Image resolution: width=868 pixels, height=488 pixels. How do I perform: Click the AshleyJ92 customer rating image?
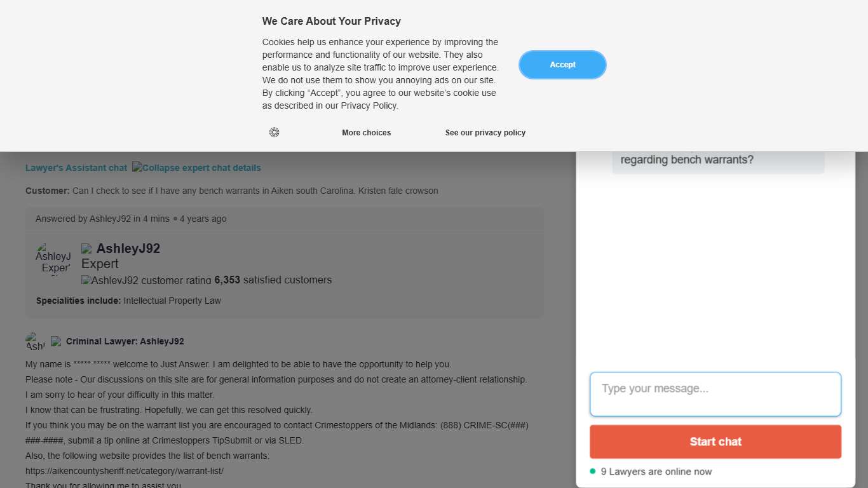146,280
